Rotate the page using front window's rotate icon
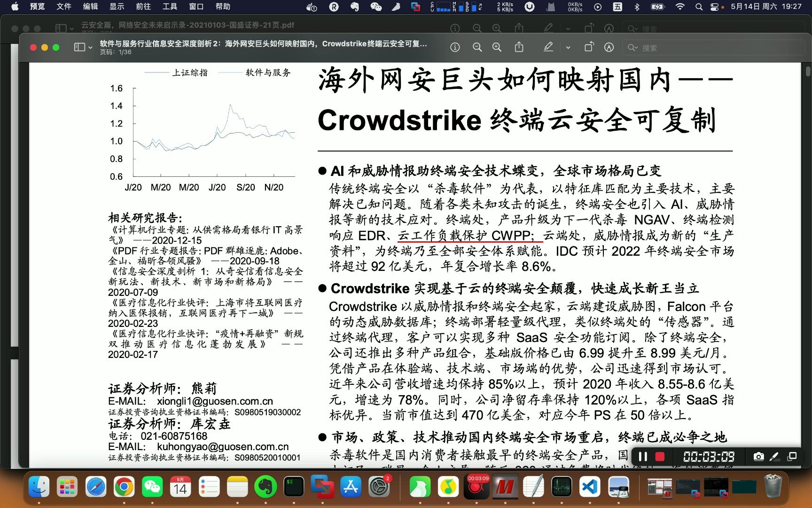This screenshot has width=812, height=508. [x=589, y=47]
